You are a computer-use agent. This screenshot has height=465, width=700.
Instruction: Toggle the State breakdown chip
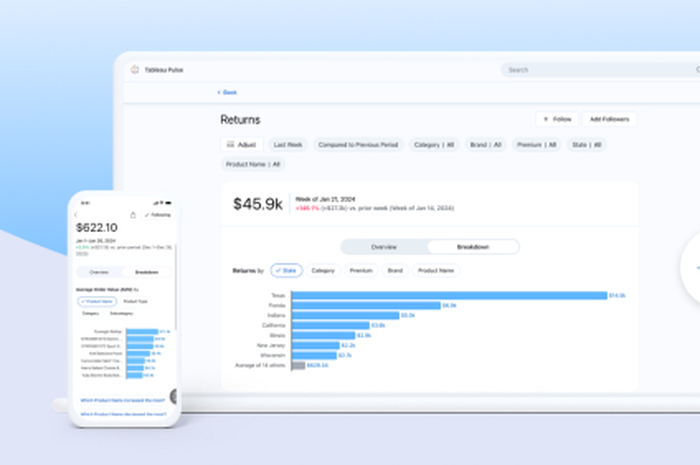tap(287, 270)
